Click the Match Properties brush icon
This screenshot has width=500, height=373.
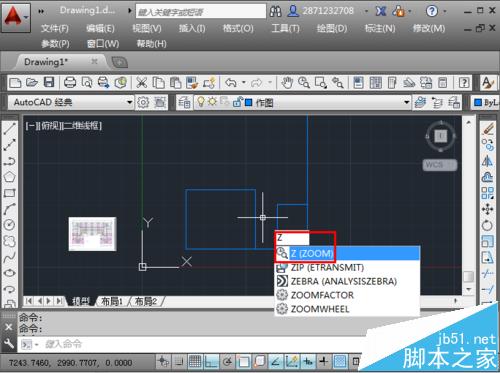point(192,83)
